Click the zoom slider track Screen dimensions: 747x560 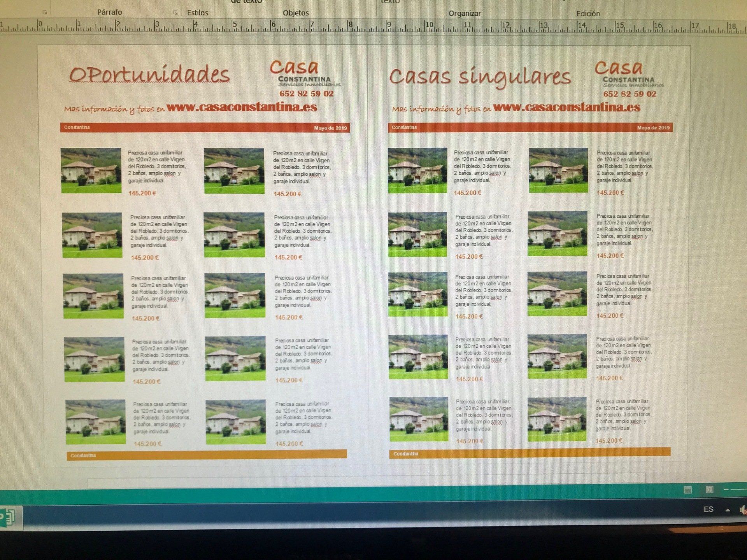coord(739,489)
